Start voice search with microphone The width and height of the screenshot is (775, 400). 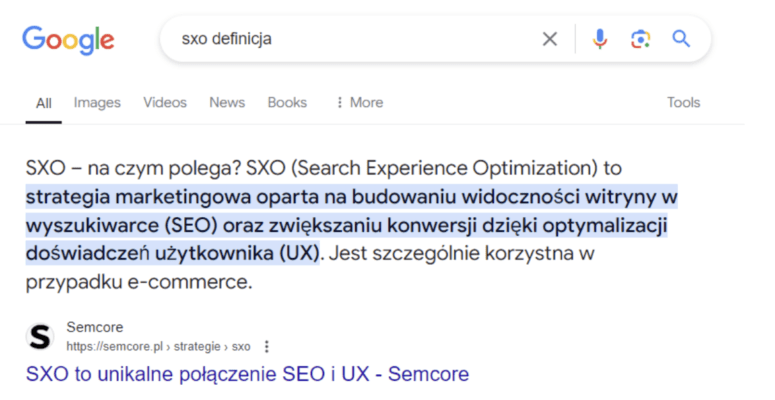[599, 39]
